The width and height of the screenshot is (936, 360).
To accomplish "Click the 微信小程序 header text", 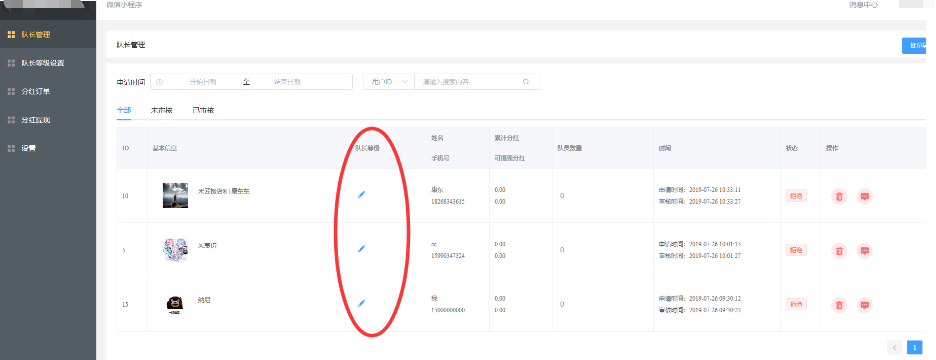I will pos(124,5).
